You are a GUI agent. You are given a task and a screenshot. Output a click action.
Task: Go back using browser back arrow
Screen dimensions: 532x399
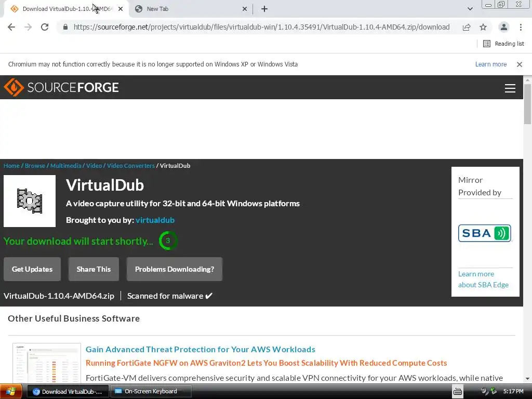coord(11,27)
